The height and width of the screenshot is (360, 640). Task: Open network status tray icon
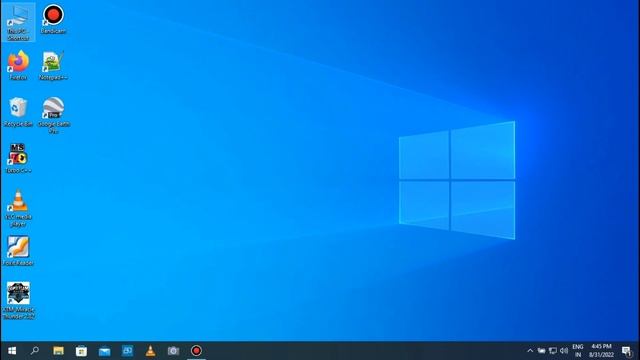(553, 351)
